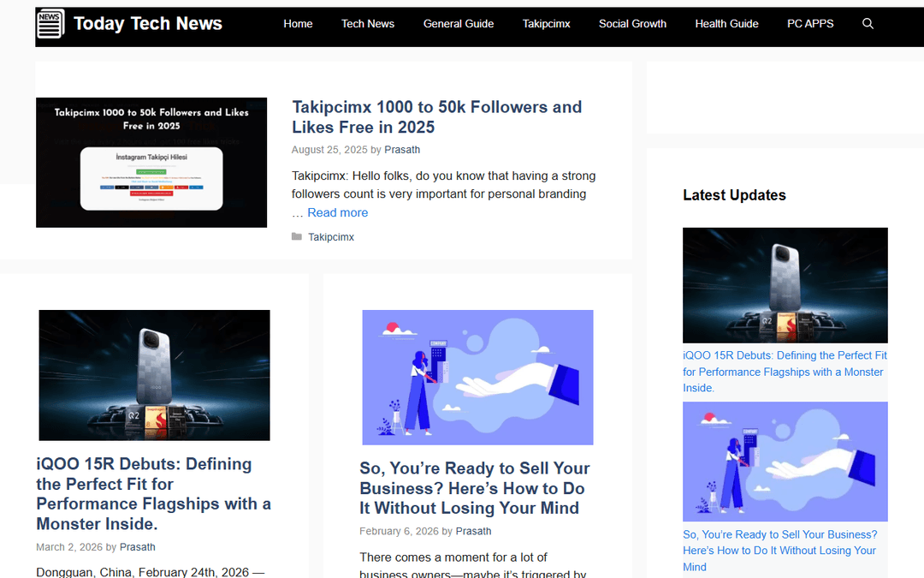Click the purple business illustration in the main grid
Viewport: 924px width, 578px height.
click(478, 378)
